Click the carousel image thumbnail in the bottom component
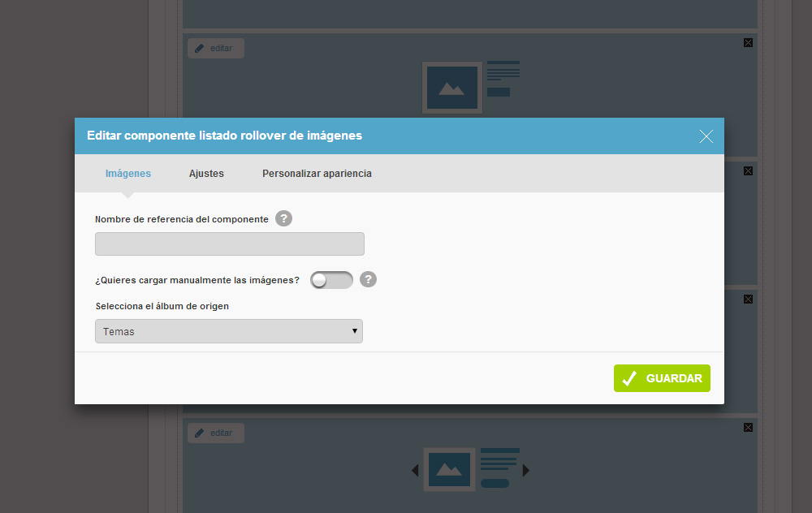The width and height of the screenshot is (812, 513). pyautogui.click(x=450, y=469)
